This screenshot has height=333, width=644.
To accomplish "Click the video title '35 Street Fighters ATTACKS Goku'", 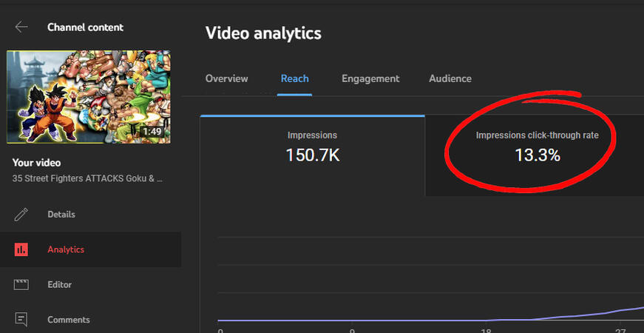I will click(88, 179).
